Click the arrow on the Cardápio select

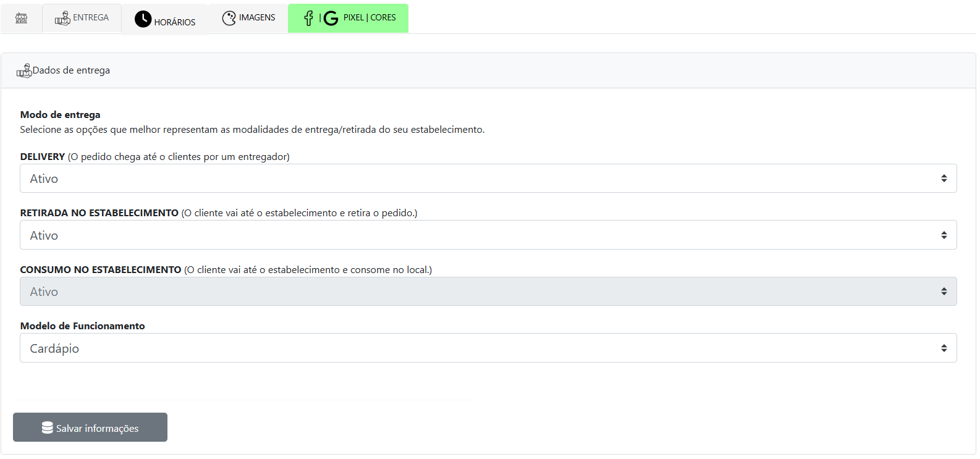tap(944, 348)
